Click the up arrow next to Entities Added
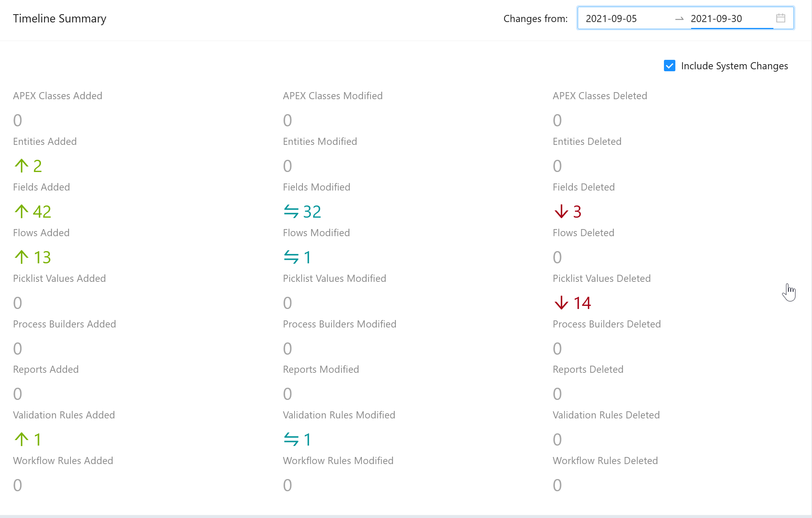This screenshot has width=812, height=518. pos(21,166)
